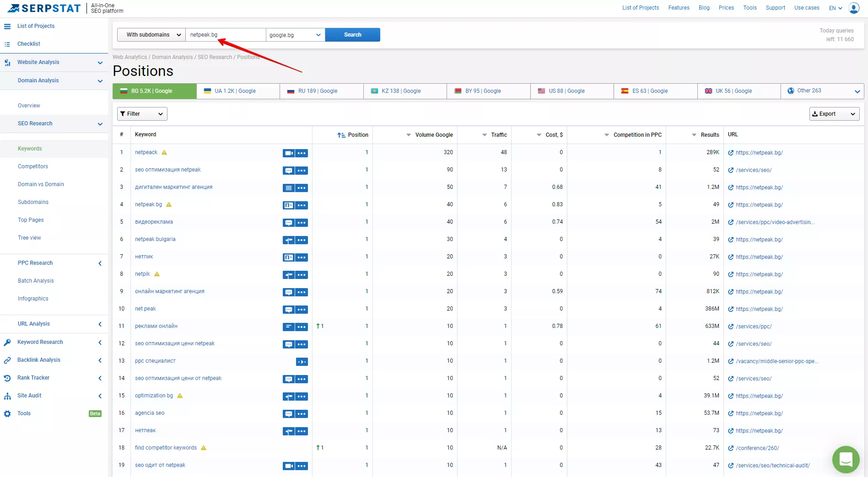The width and height of the screenshot is (868, 477).
Task: Open the EN language selector
Action: [836, 8]
